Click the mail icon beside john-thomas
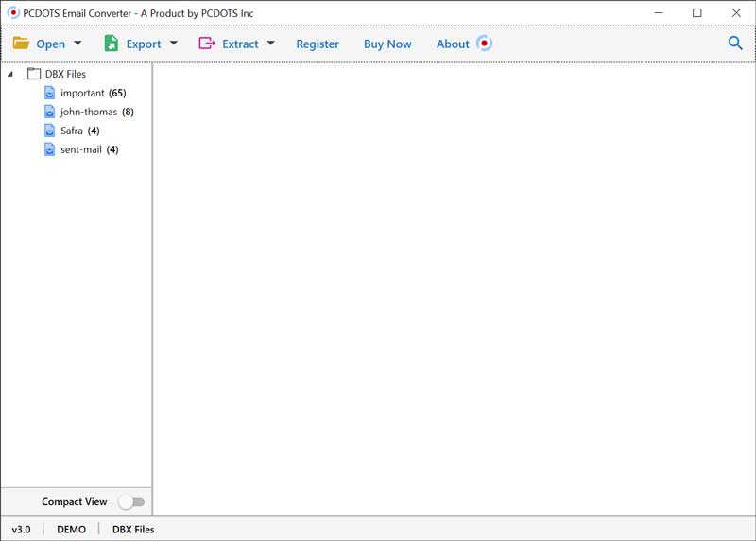Screen dimensions: 756x541 coord(50,112)
